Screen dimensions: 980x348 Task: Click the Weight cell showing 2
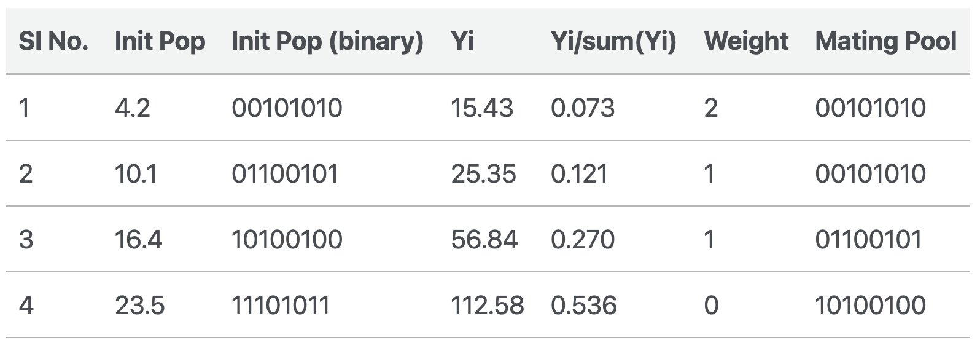coord(710,108)
